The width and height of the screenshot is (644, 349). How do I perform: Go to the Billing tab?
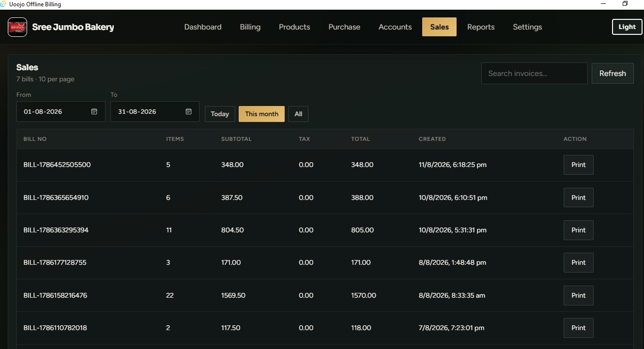(250, 27)
